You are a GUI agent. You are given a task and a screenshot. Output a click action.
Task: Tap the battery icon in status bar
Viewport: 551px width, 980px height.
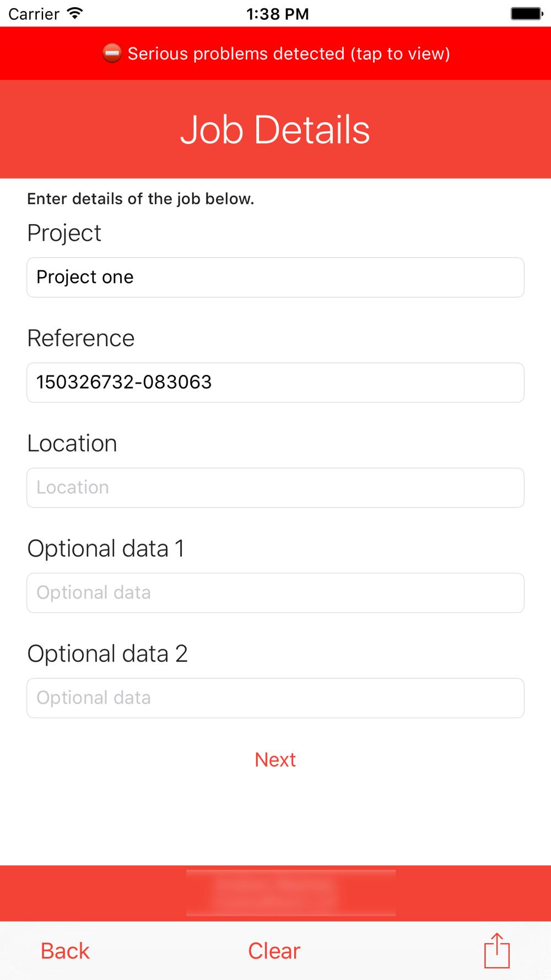tap(526, 14)
